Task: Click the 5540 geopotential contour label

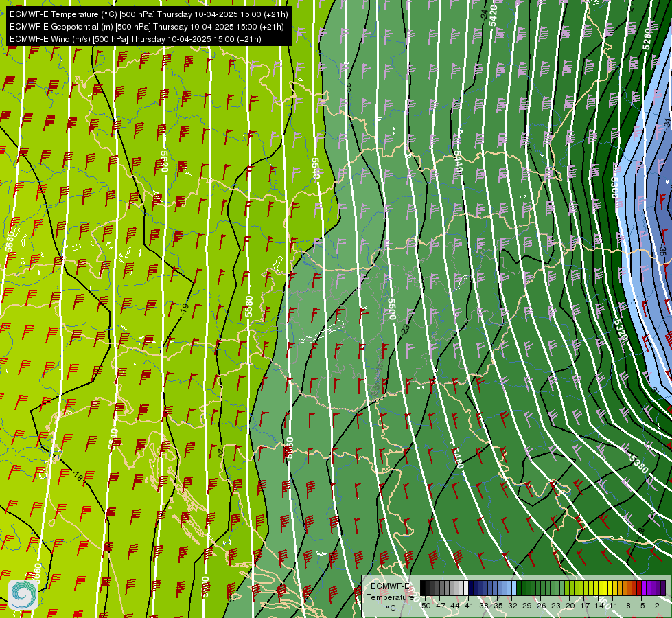Action: click(x=316, y=168)
